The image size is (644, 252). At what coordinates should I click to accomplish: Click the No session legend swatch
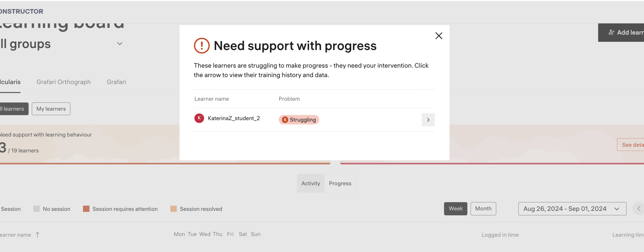tap(37, 209)
